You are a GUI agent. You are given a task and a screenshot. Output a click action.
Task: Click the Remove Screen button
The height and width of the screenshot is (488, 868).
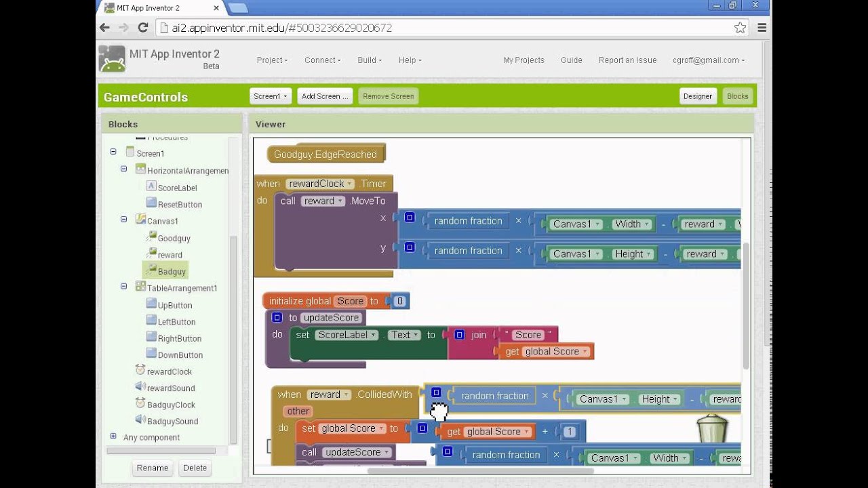(x=388, y=96)
